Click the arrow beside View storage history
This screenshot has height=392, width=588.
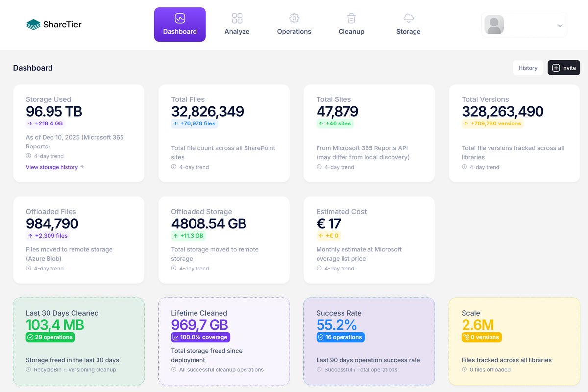82,167
